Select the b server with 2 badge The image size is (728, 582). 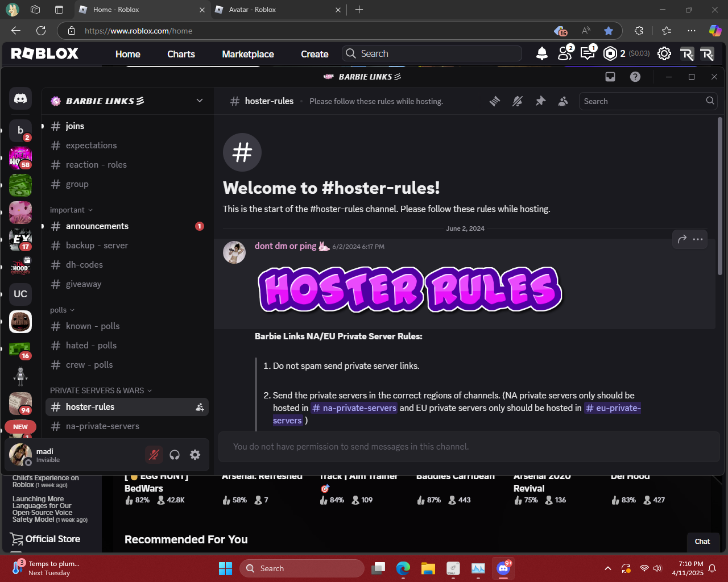[20, 131]
